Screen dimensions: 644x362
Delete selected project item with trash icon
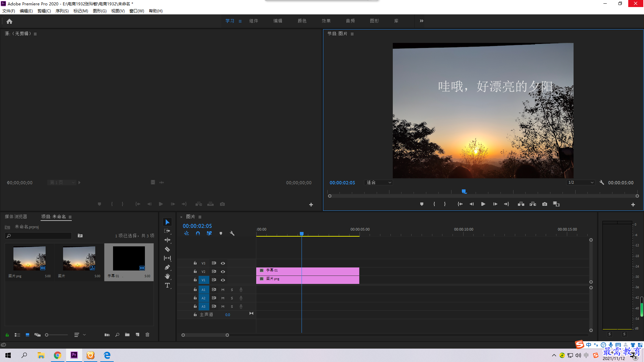pyautogui.click(x=147, y=335)
